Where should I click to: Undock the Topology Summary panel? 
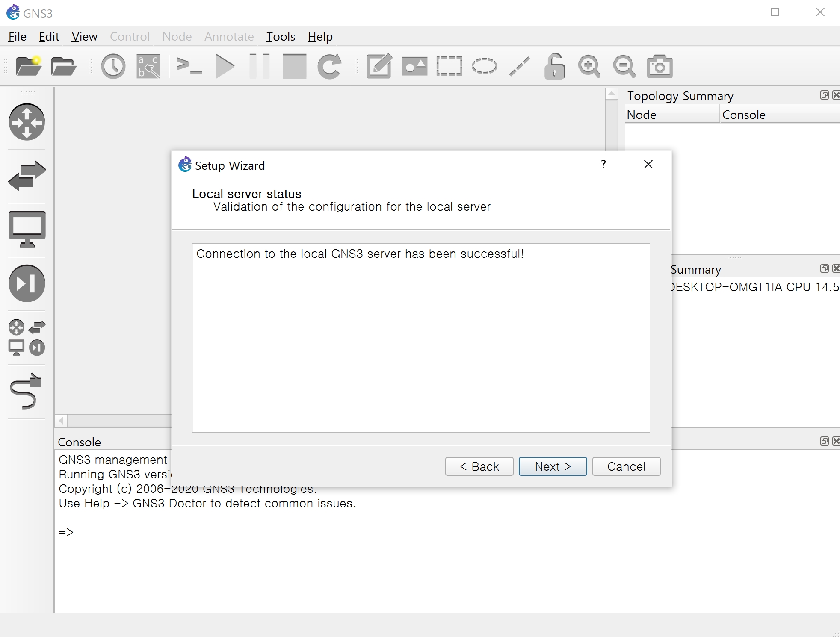coord(824,95)
